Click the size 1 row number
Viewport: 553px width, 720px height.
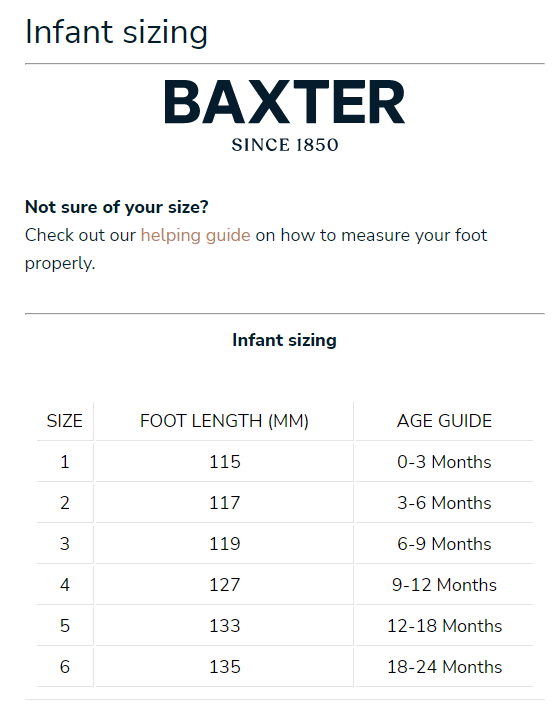pos(65,461)
